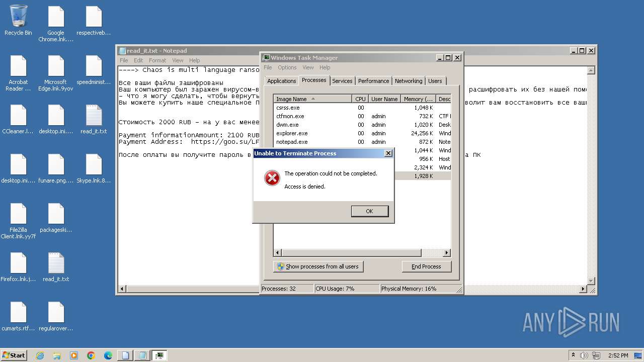Switch to the Performance tab
This screenshot has width=644, height=362.
click(x=373, y=81)
